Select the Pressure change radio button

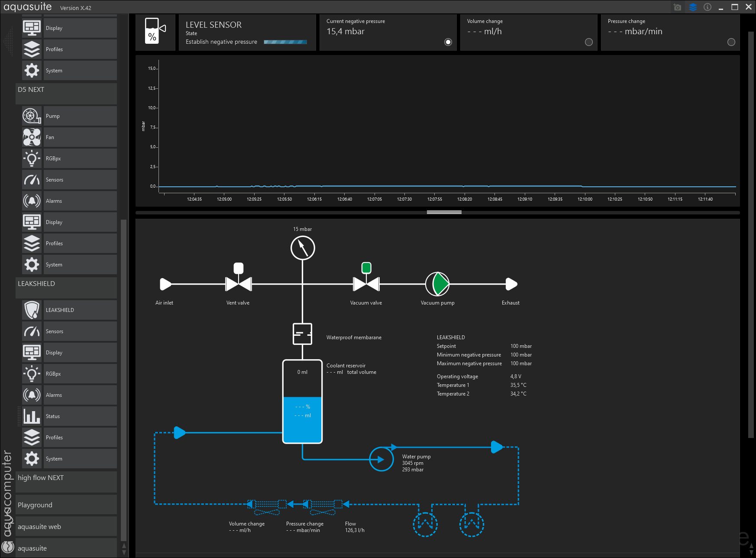(x=731, y=42)
